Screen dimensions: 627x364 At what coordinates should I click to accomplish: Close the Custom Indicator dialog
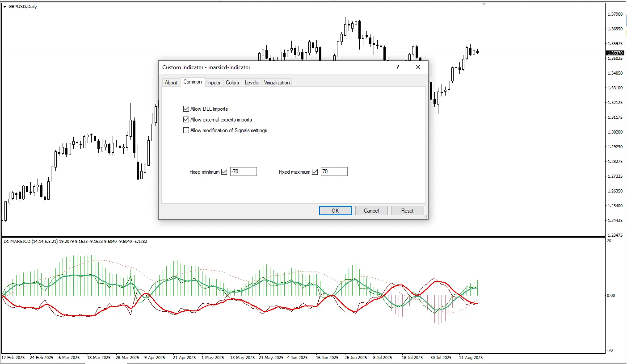[417, 67]
